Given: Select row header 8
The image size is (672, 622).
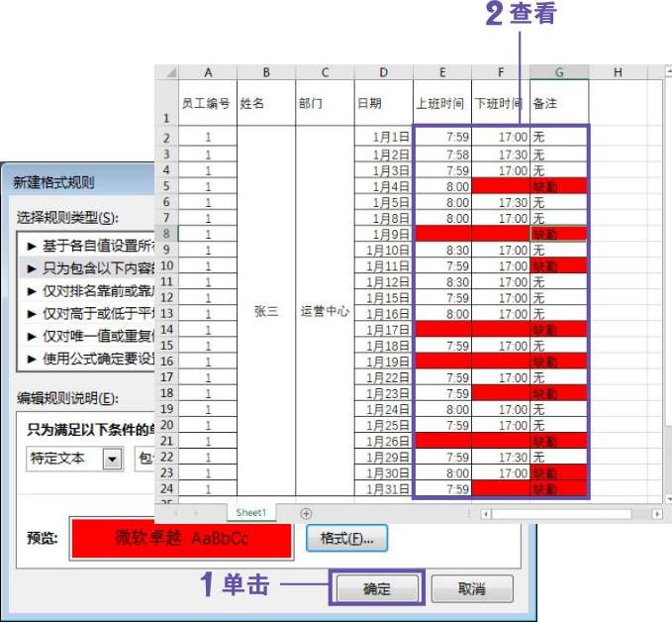Looking at the screenshot, I should coord(166,234).
